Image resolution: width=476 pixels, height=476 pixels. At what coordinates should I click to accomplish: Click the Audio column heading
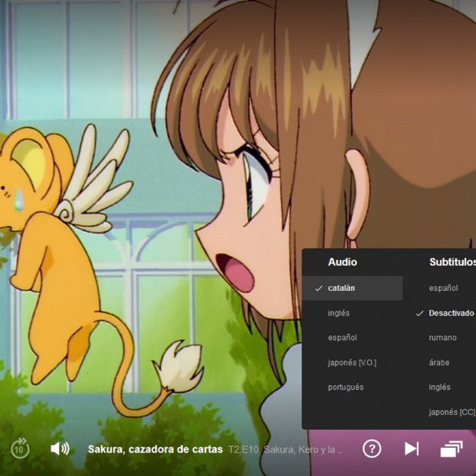pyautogui.click(x=342, y=262)
